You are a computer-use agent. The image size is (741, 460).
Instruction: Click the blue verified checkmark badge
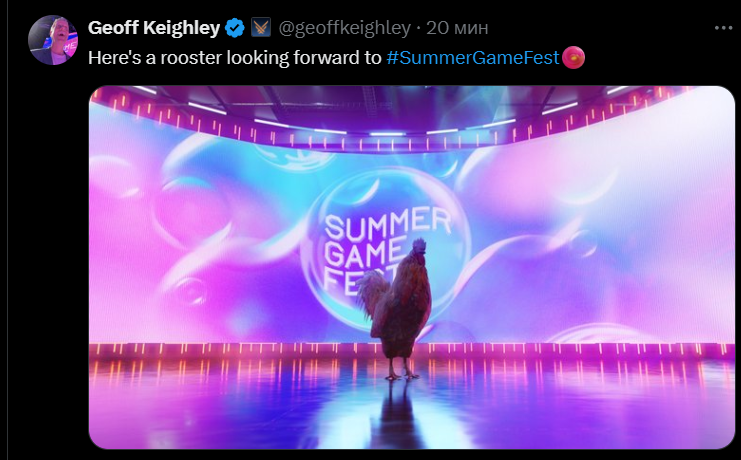pos(234,28)
